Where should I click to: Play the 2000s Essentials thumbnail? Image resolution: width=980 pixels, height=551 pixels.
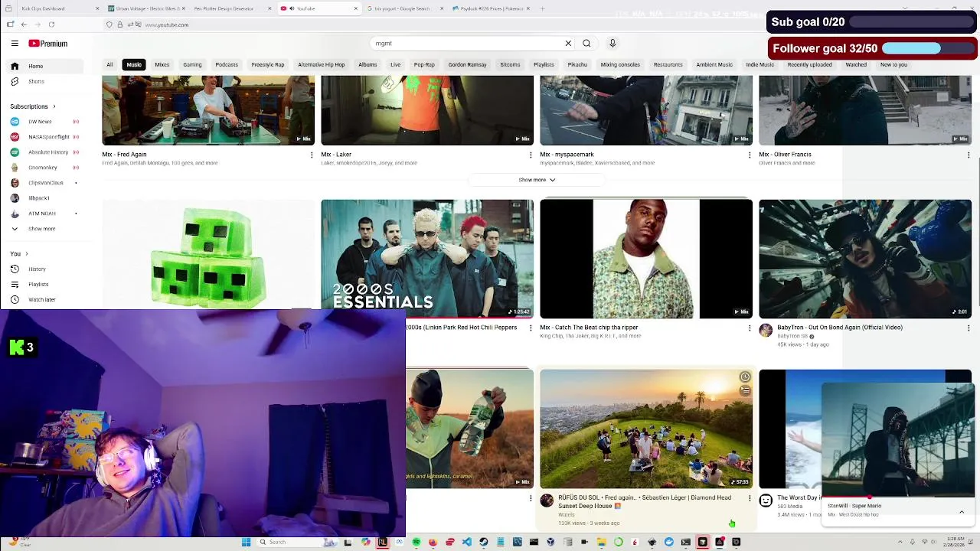click(x=427, y=259)
